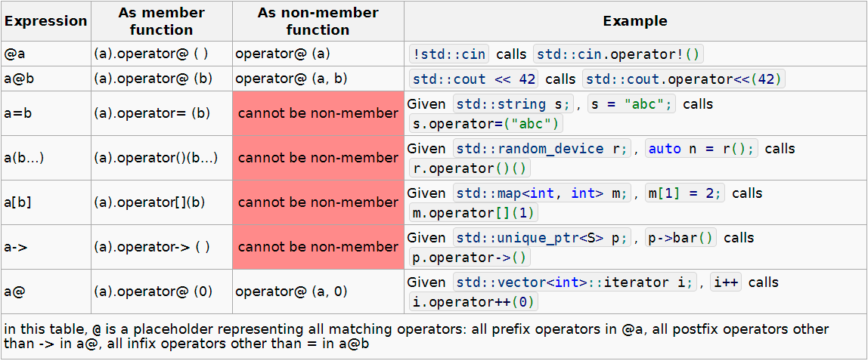Viewport: 868px width, 361px height.
Task: Click std::cout.operator<<(42) code snippet
Action: click(x=684, y=79)
